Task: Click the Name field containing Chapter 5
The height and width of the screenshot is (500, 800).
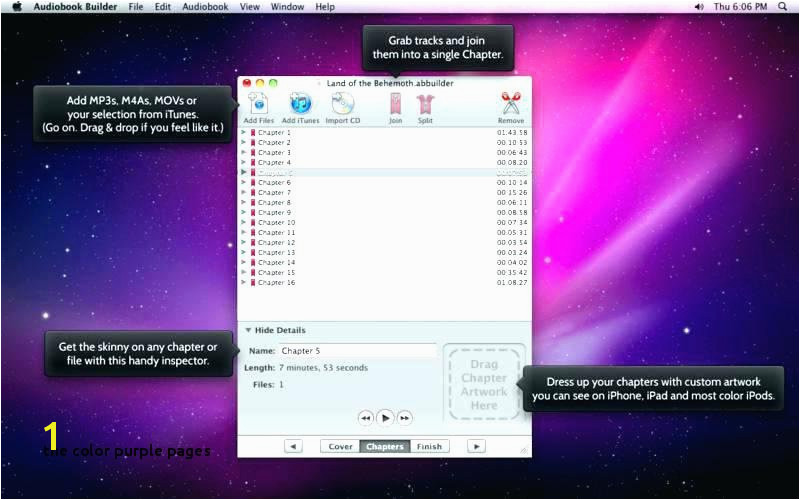Action: 357,351
